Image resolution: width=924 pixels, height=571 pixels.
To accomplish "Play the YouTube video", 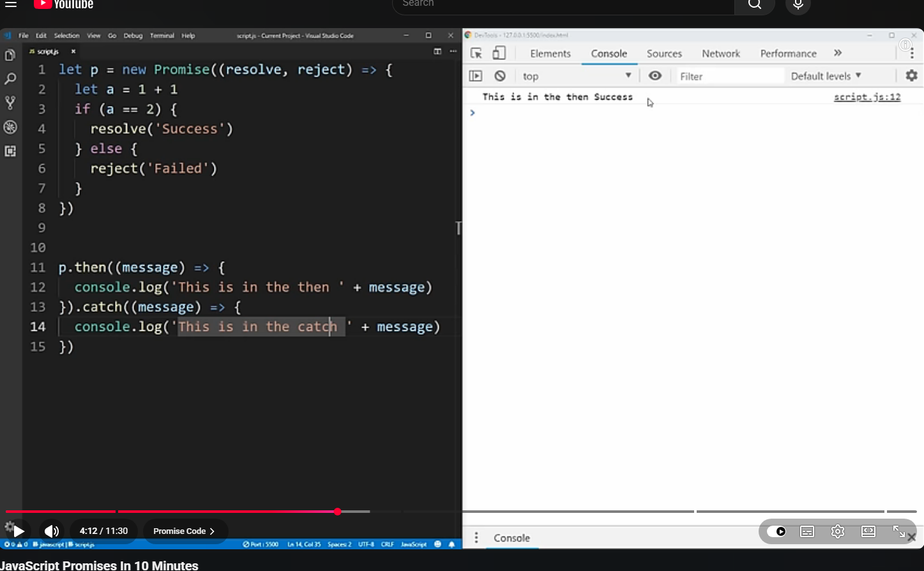I will click(19, 531).
